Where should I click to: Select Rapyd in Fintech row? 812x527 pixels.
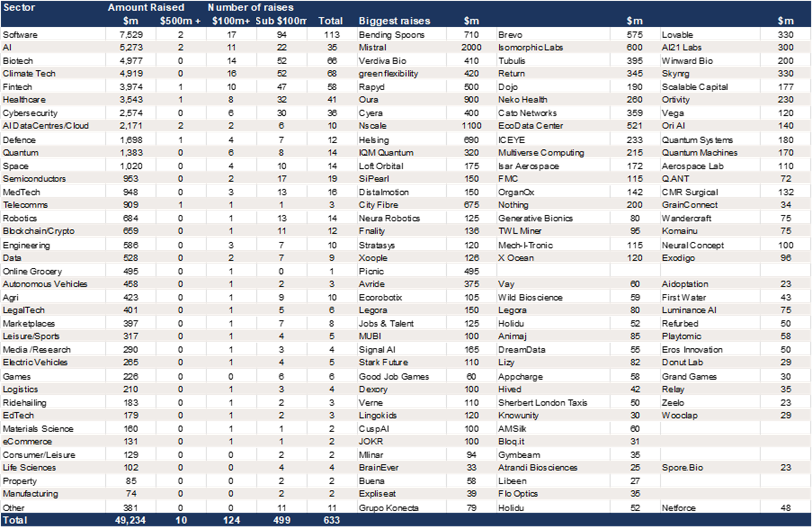pos(371,87)
